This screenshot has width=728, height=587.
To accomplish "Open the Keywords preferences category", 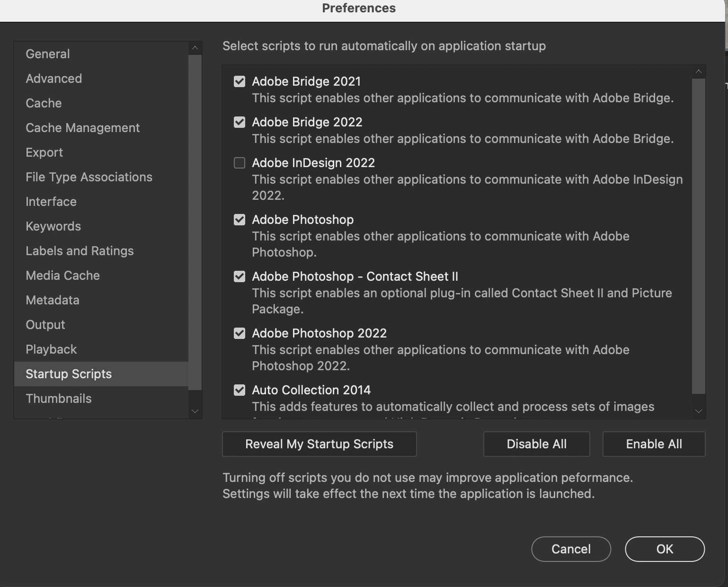I will (101, 226).
